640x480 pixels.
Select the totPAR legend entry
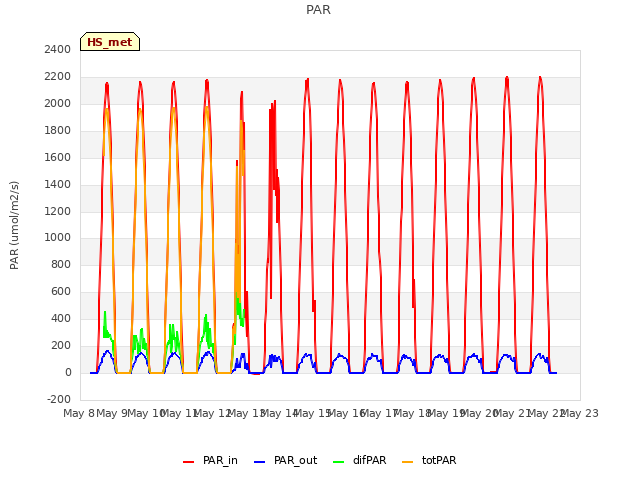click(429, 460)
